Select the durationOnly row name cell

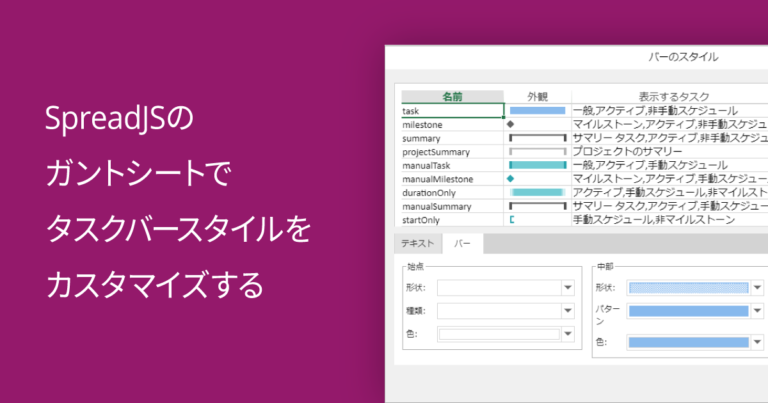[453, 193]
